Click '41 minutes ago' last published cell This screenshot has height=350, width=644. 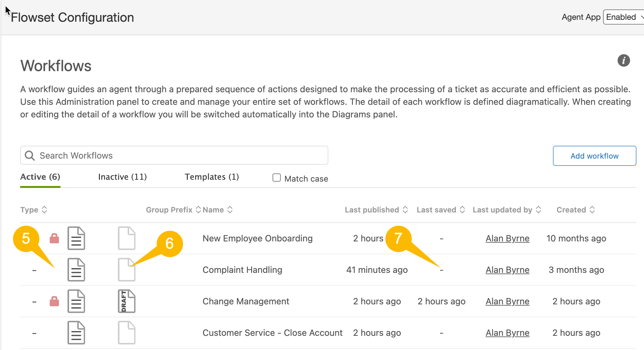pos(377,270)
